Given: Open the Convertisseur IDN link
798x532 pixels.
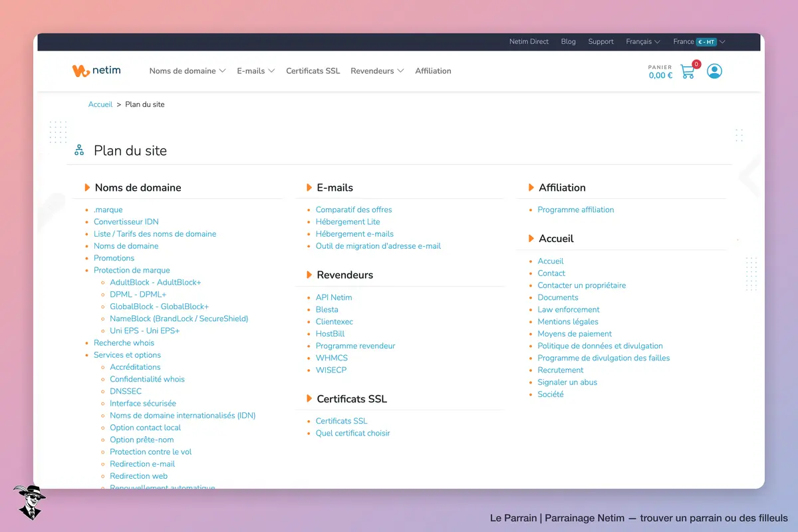Looking at the screenshot, I should click(x=126, y=221).
